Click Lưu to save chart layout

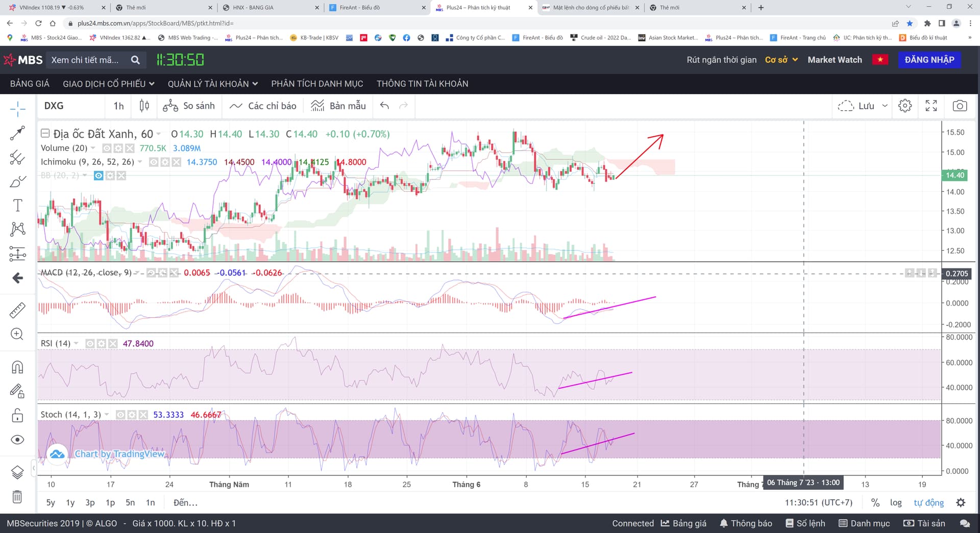tap(856, 106)
